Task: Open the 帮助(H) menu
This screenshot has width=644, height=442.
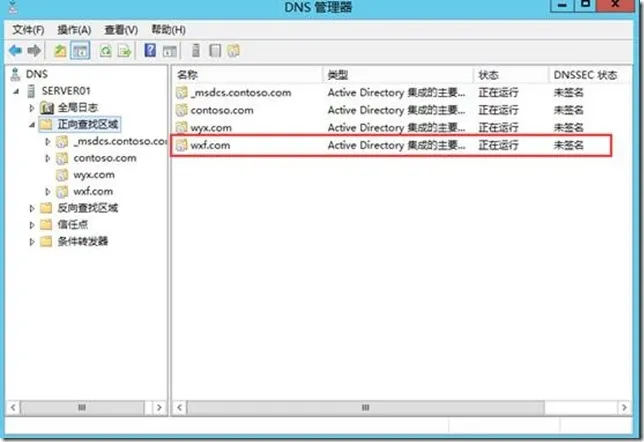Action: click(x=168, y=30)
